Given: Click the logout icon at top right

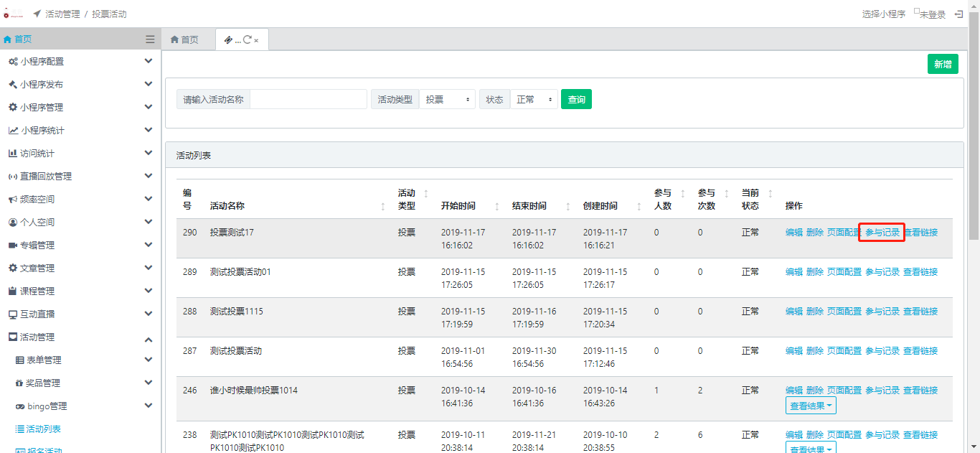Looking at the screenshot, I should click(958, 14).
